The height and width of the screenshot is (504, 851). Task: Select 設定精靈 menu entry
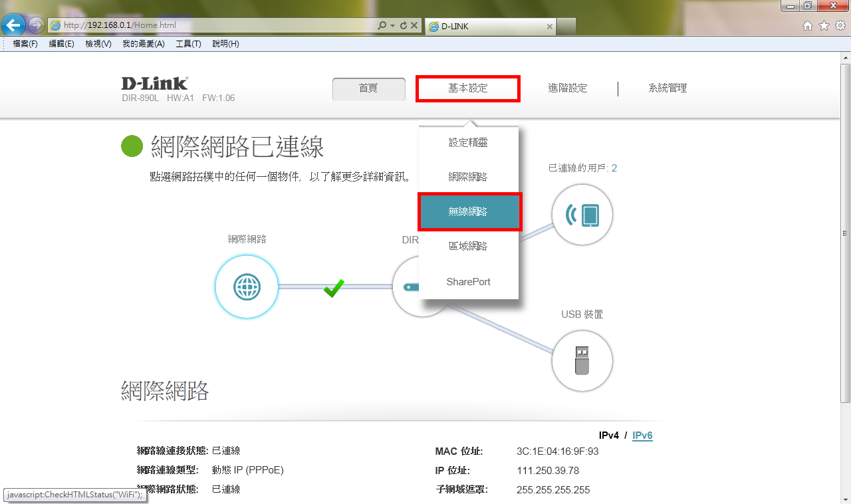(x=468, y=142)
